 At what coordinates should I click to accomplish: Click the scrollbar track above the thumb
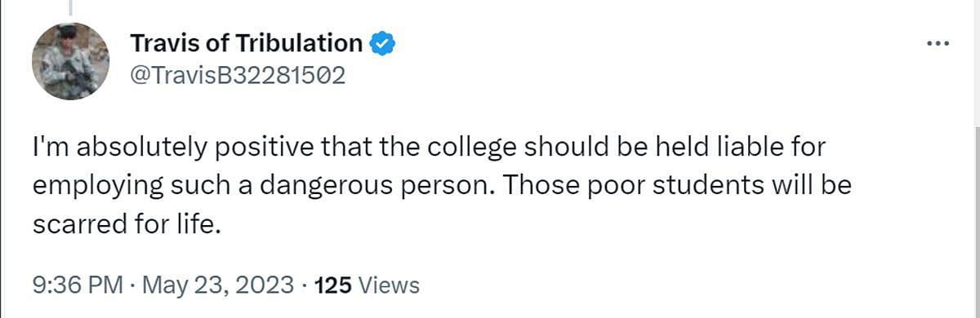pos(977,63)
